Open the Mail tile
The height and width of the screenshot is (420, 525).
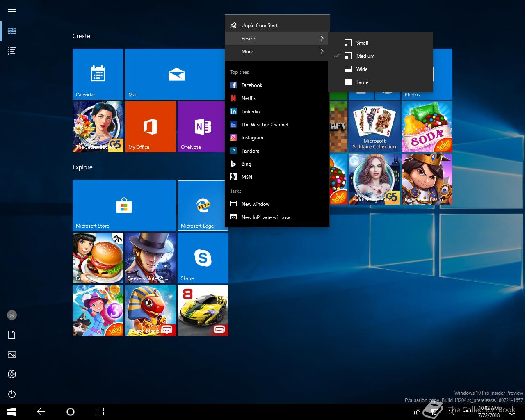click(x=176, y=74)
